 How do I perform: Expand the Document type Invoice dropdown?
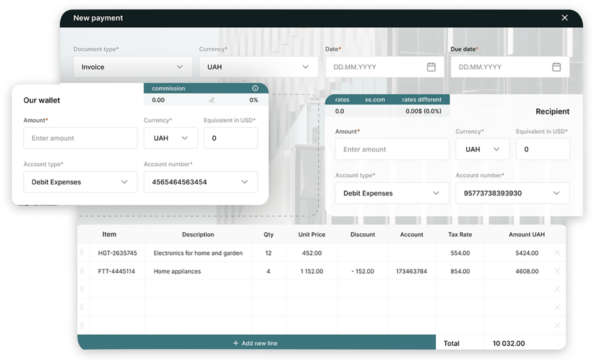coord(133,67)
